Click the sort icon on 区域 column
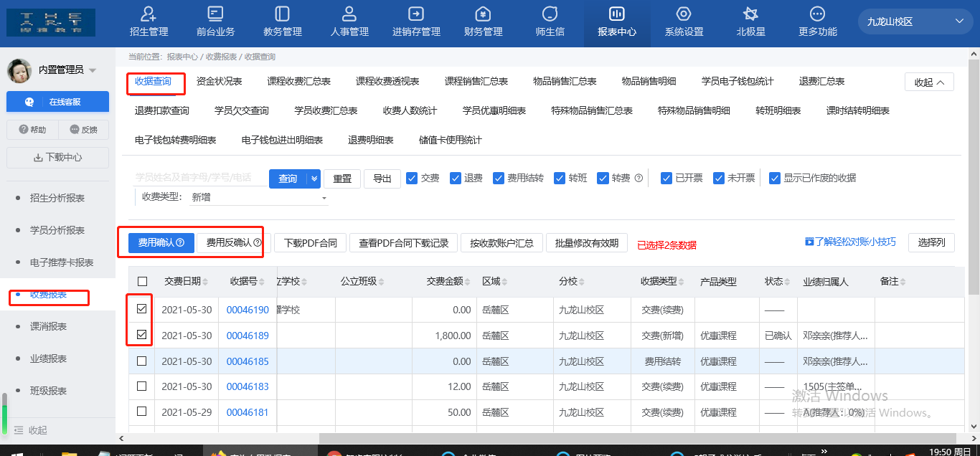Screen dimensions: 980x456 506,282
